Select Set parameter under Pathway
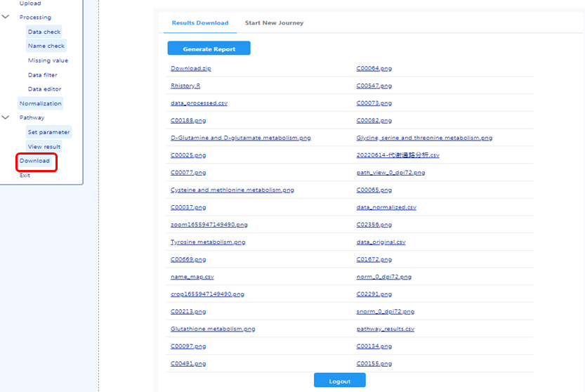Screen dimensions: 585x392 (x=48, y=132)
